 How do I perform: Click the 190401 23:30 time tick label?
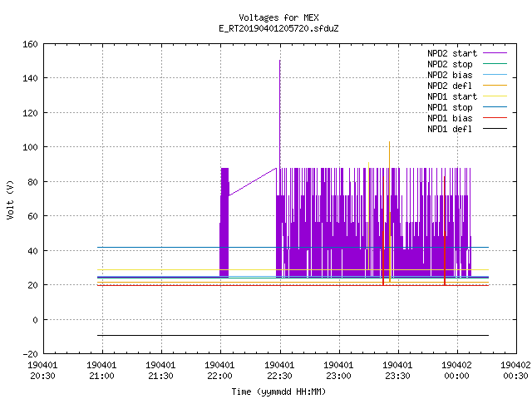click(x=397, y=371)
